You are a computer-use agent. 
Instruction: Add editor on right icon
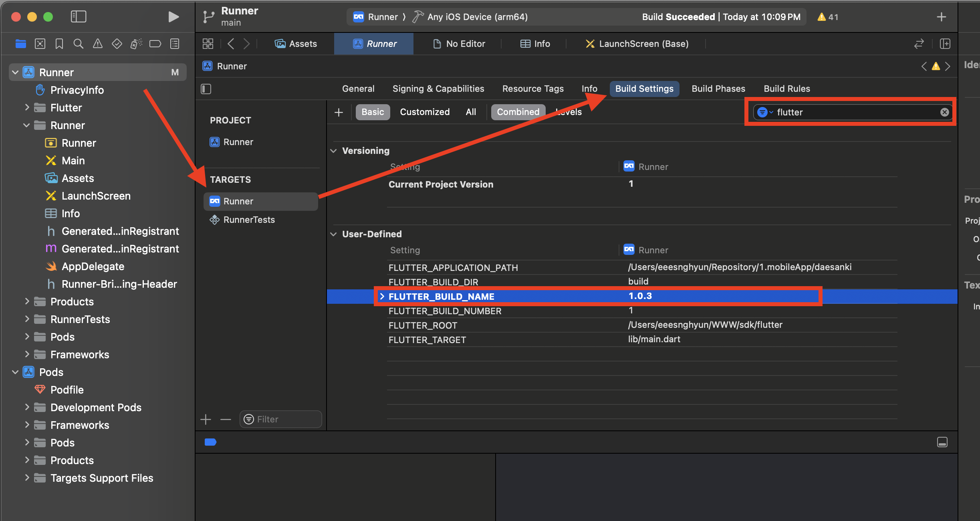(945, 44)
